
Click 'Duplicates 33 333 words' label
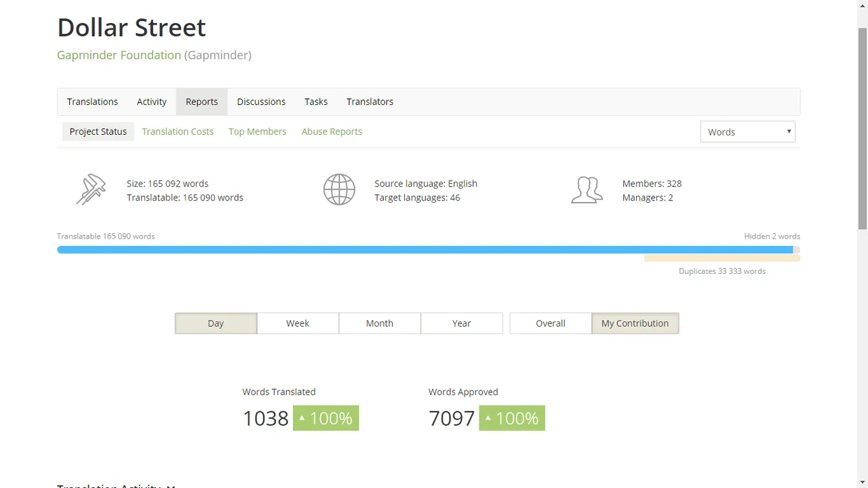click(x=722, y=271)
